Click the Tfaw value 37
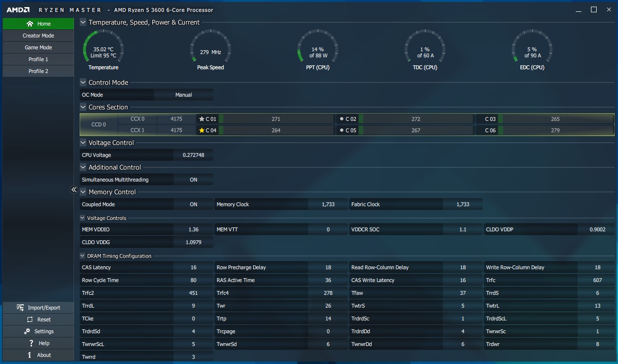 (463, 293)
